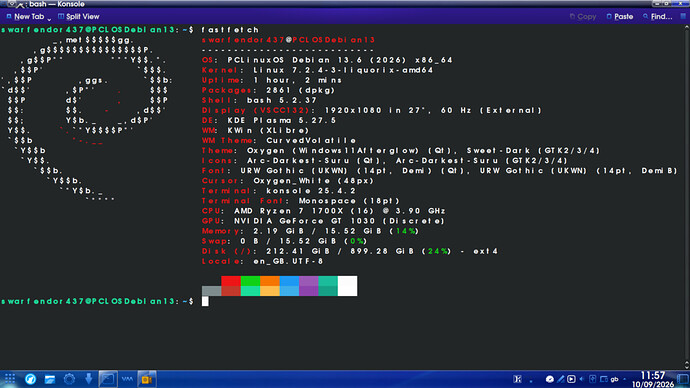Switch to the yellow screen-recorder taskbar entry
The width and height of the screenshot is (690, 388).
coord(147,379)
